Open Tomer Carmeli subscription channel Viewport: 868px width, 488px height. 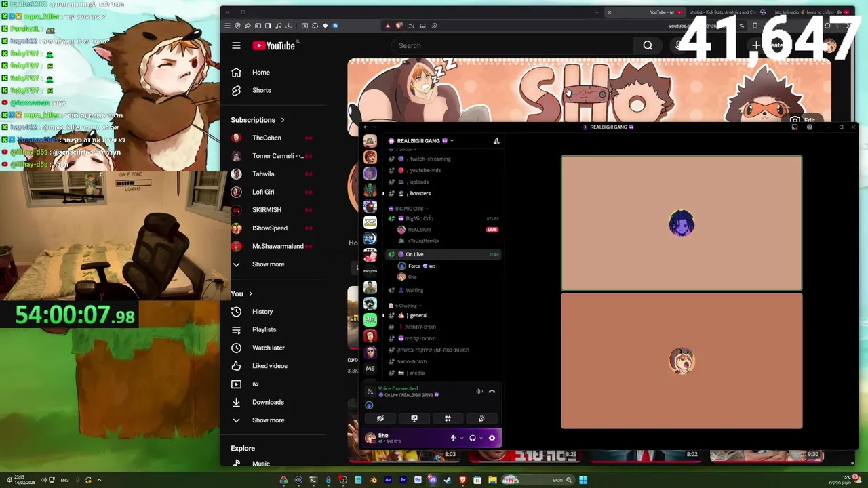pyautogui.click(x=273, y=156)
